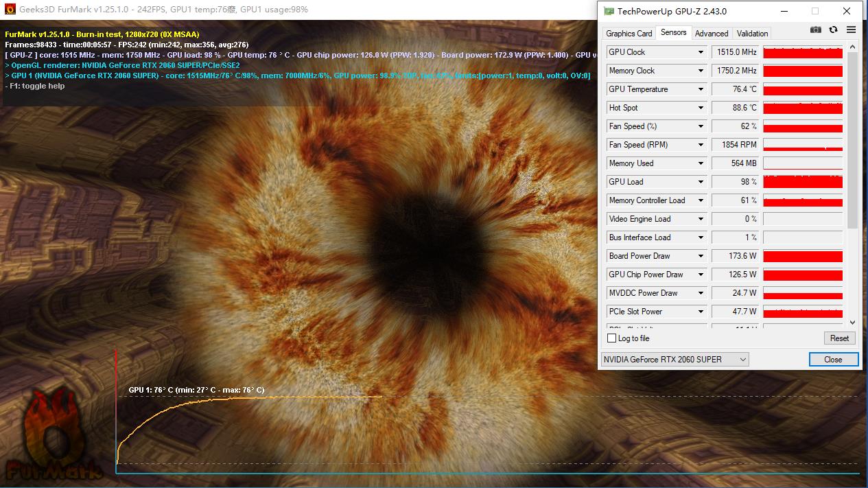Open the Fan Speed (RPM) sensor dropdown
The image size is (868, 488).
pos(701,145)
